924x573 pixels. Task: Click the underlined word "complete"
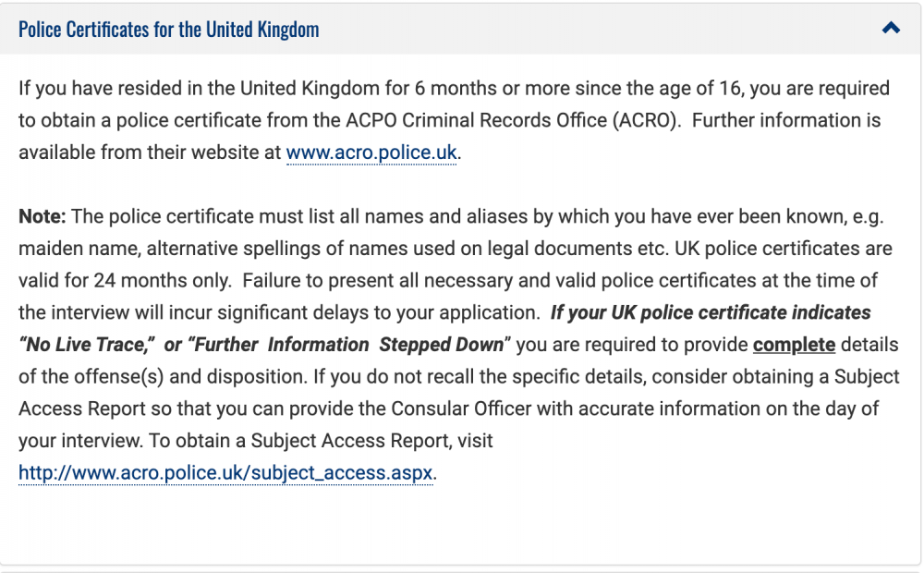click(794, 345)
